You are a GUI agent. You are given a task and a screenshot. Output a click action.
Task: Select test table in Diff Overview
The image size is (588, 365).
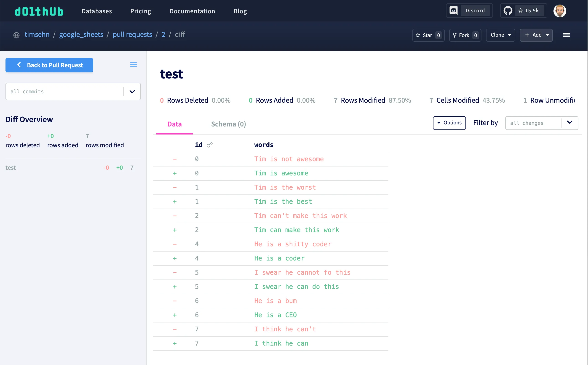coord(11,168)
